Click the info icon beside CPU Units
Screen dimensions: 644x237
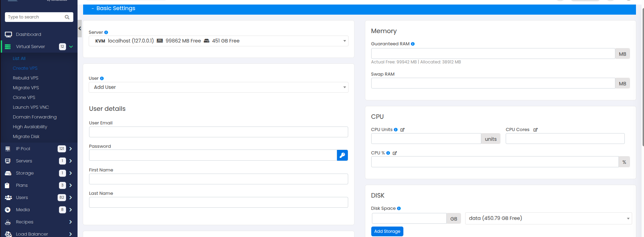tap(396, 130)
